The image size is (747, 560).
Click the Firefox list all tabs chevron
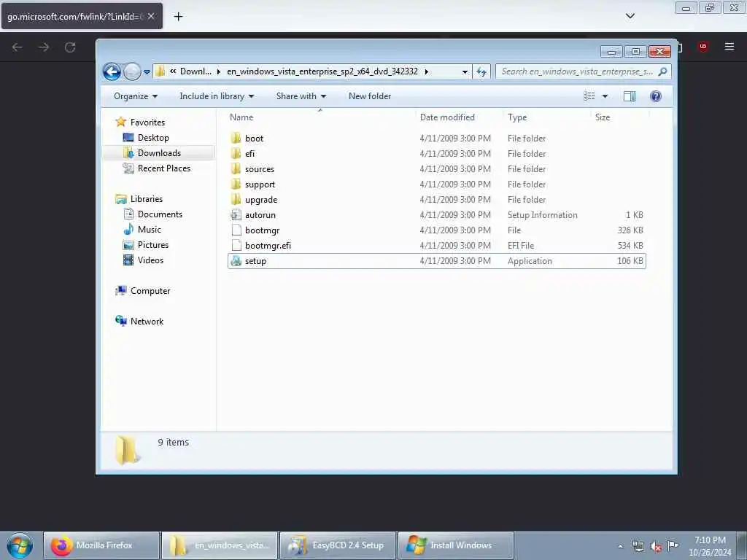(630, 16)
